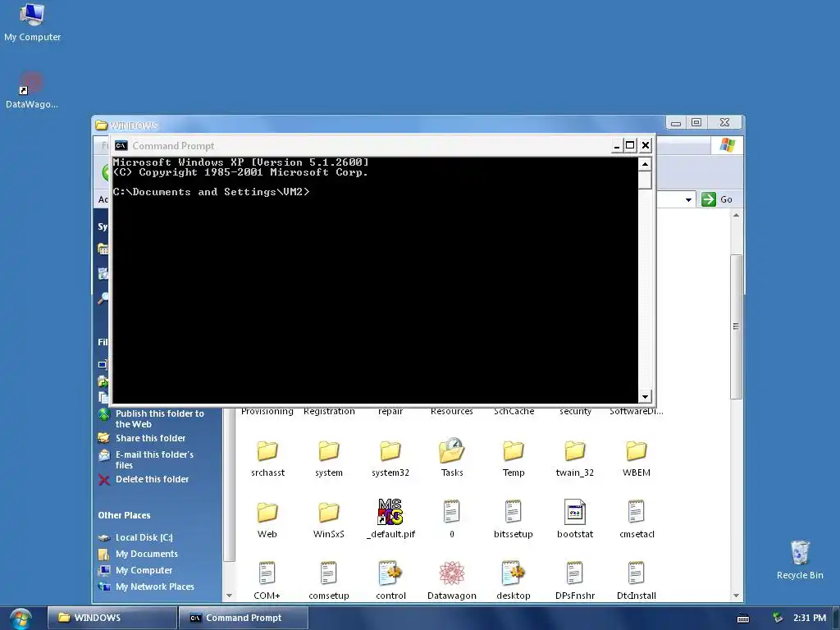840x630 pixels.
Task: Open the Recycle Bin on desktop
Action: pos(799,559)
